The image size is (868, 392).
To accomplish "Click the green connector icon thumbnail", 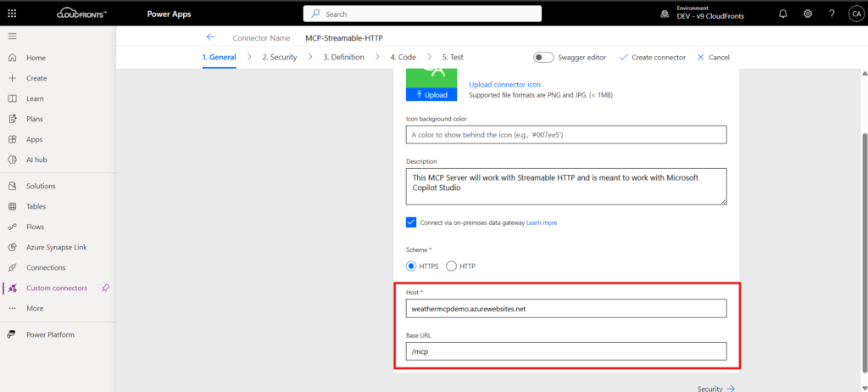I will 431,78.
